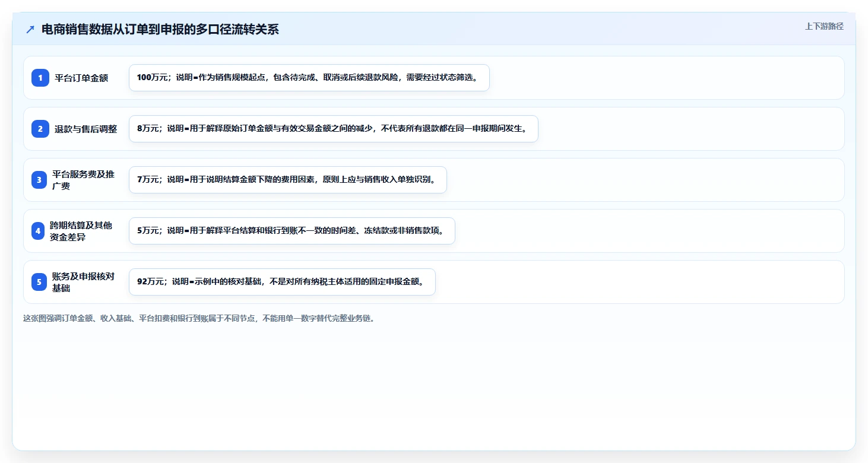The height and width of the screenshot is (463, 868).
Task: Select the 账务及申报核对基础 label
Action: point(84,282)
